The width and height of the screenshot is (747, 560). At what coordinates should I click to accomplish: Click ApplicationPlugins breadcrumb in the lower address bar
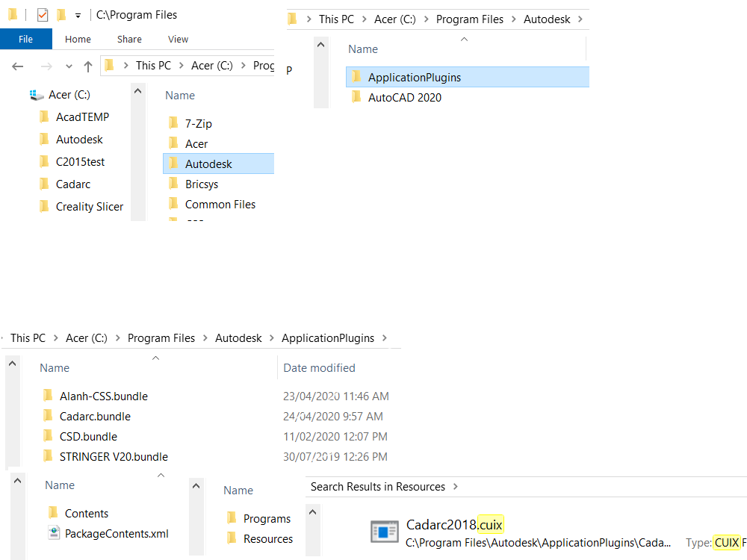(x=328, y=338)
